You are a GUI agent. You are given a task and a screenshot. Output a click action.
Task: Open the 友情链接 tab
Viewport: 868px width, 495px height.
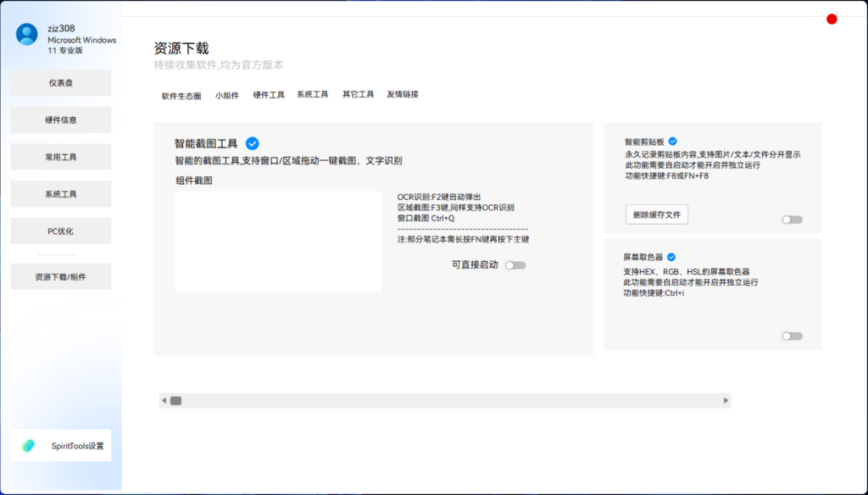[x=403, y=94]
